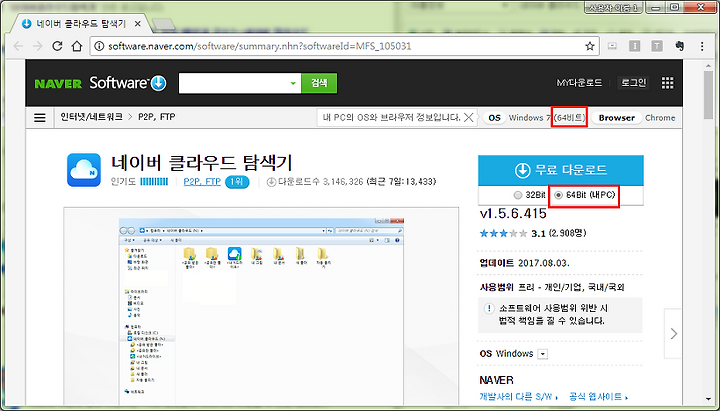720x411 pixels.
Task: Open the search box dropdown arrow
Action: click(x=292, y=83)
